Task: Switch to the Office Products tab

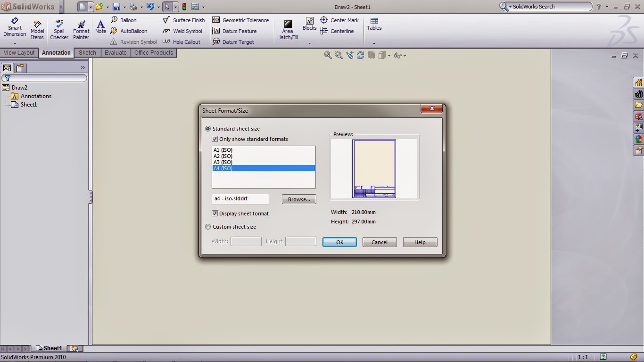Action: coord(154,53)
